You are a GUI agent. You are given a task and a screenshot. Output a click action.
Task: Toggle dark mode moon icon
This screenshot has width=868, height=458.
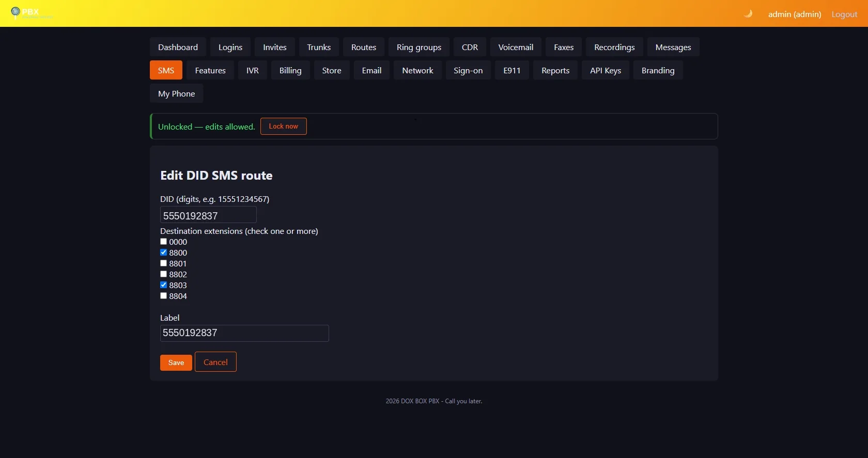[x=748, y=14]
